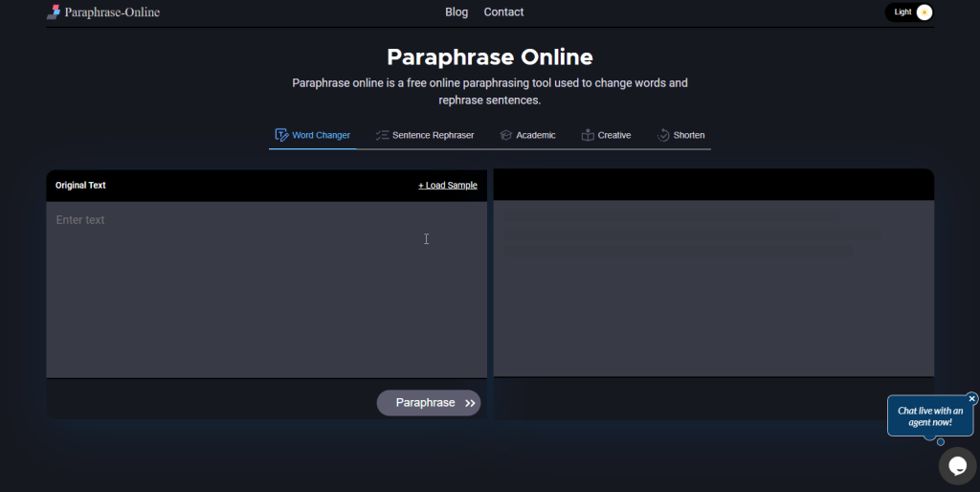Toggle the Light theme switch

tap(909, 12)
